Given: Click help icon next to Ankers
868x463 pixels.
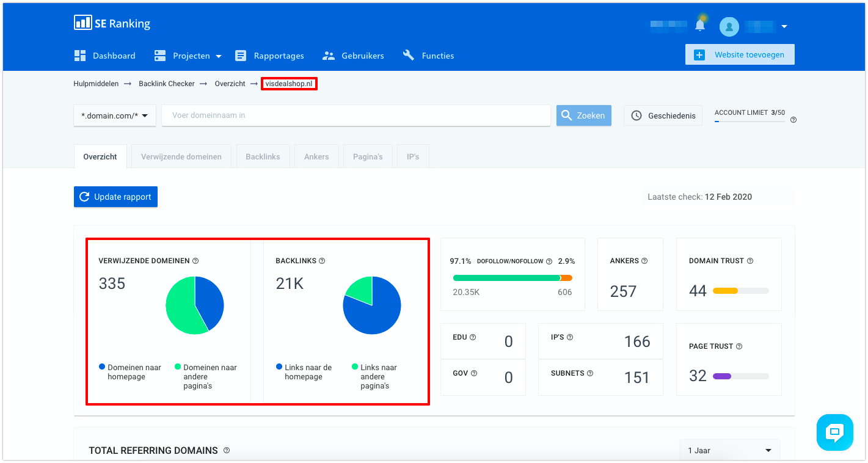Looking at the screenshot, I should 644,261.
